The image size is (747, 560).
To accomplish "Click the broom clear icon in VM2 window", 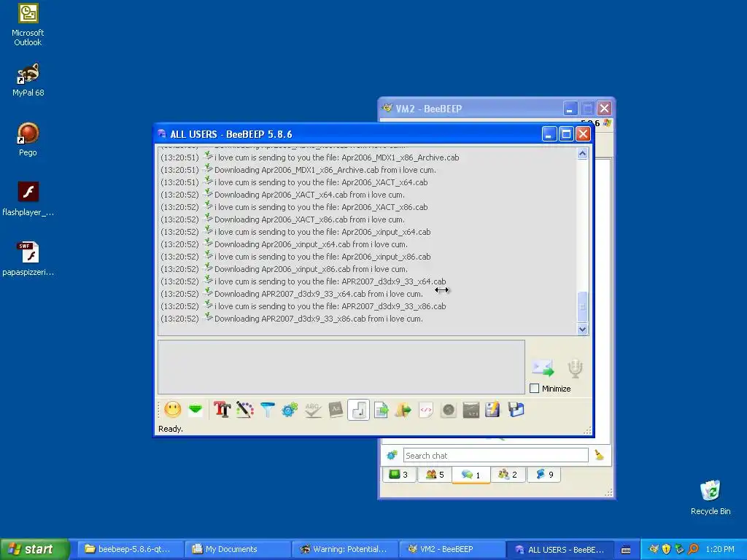I will click(x=600, y=455).
